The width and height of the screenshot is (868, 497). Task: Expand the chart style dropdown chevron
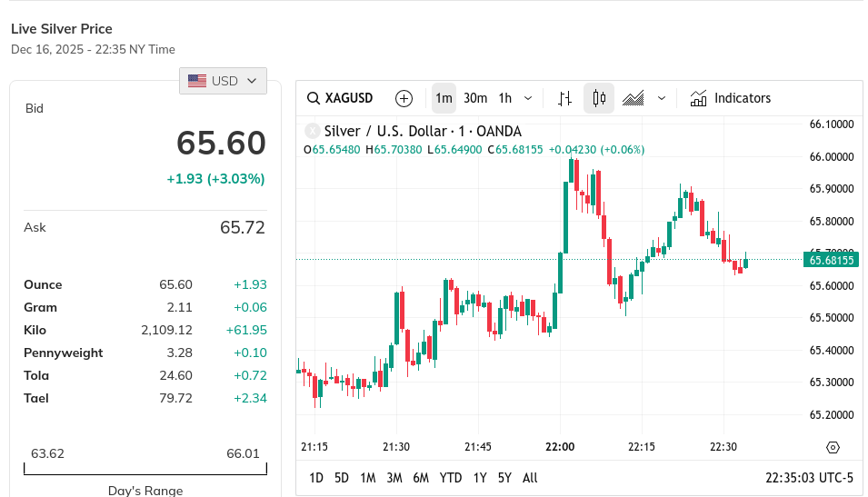pyautogui.click(x=662, y=98)
